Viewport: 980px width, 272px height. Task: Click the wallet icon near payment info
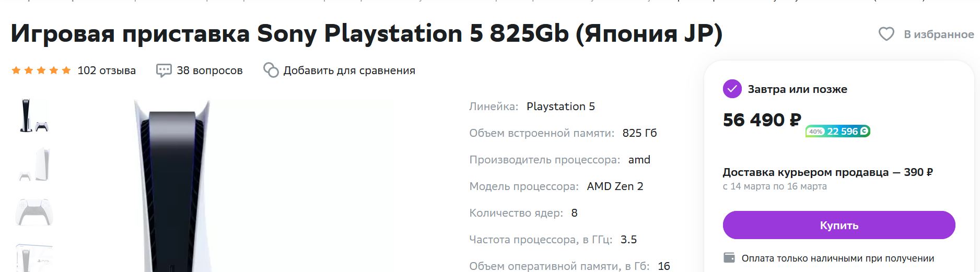coord(729,258)
